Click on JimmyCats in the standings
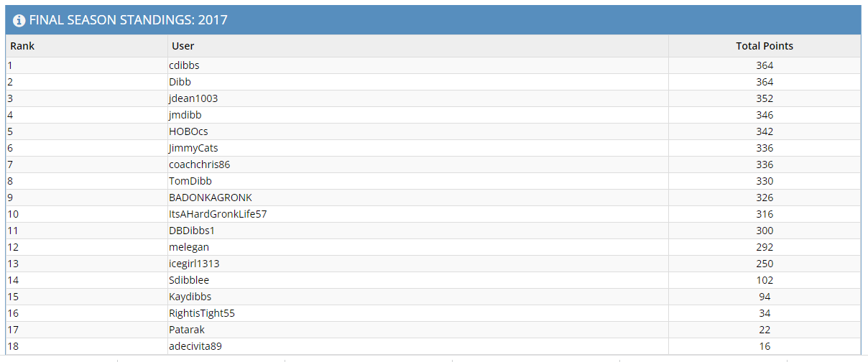868x362 pixels. (193, 148)
